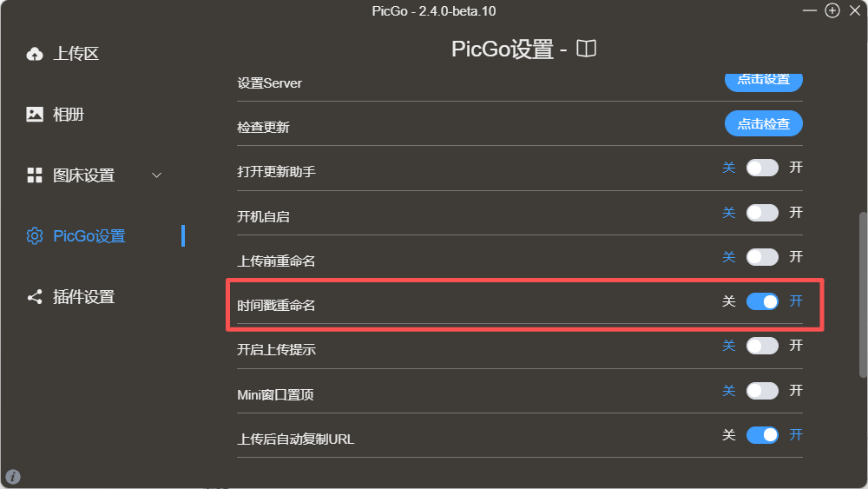Screen dimensions: 868x489
Task: Toggle the 开机自启 switch
Action: click(x=762, y=213)
